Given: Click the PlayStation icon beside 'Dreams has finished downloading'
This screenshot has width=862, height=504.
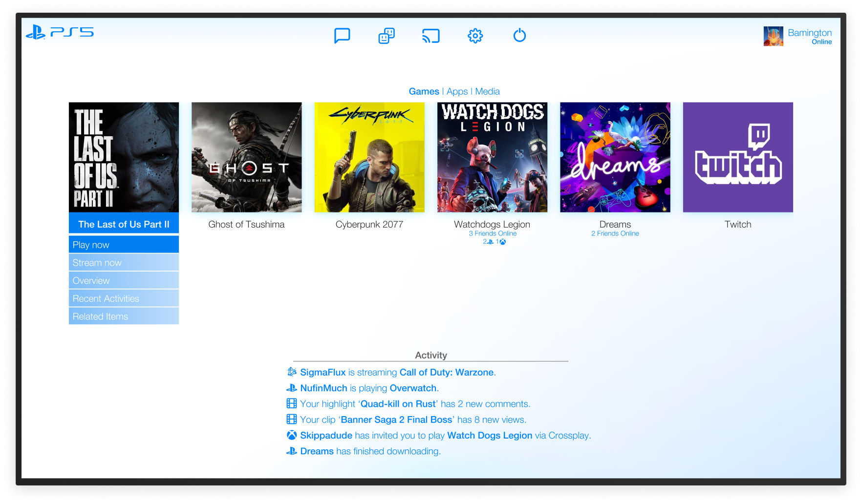Looking at the screenshot, I should pos(292,451).
